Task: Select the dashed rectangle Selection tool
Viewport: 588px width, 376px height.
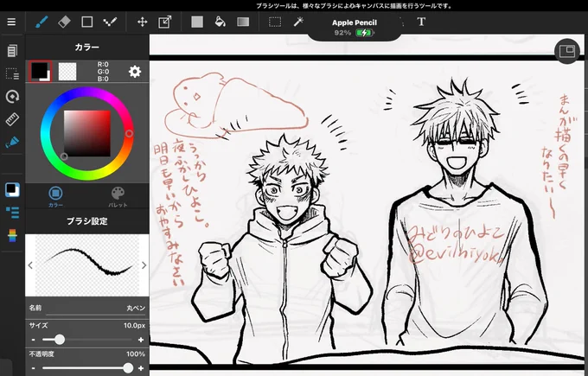Action: click(x=275, y=22)
